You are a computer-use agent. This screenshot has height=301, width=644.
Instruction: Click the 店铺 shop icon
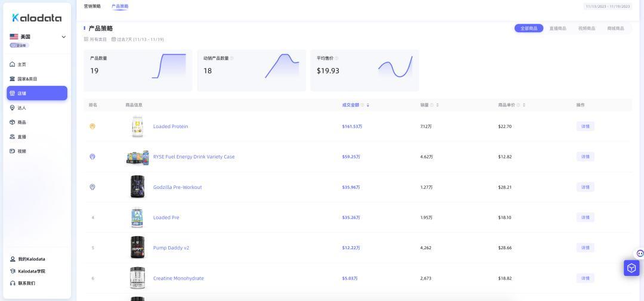click(x=13, y=93)
